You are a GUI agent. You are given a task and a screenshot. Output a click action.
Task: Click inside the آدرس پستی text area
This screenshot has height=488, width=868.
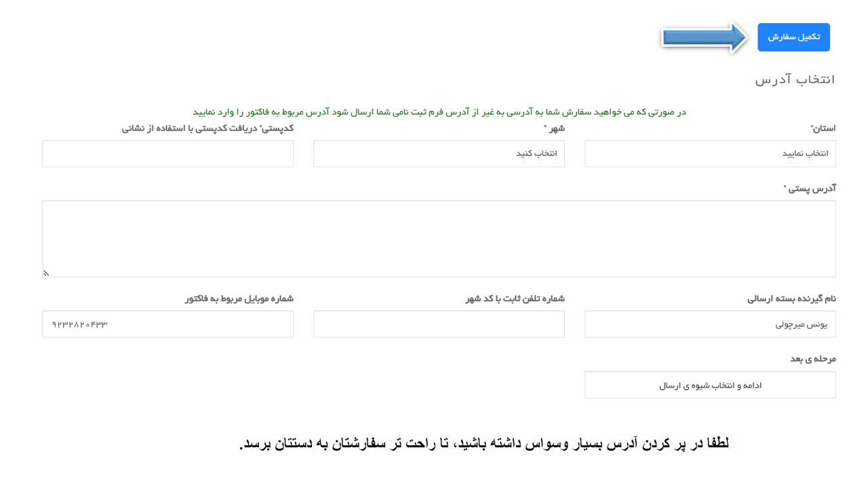click(x=439, y=239)
